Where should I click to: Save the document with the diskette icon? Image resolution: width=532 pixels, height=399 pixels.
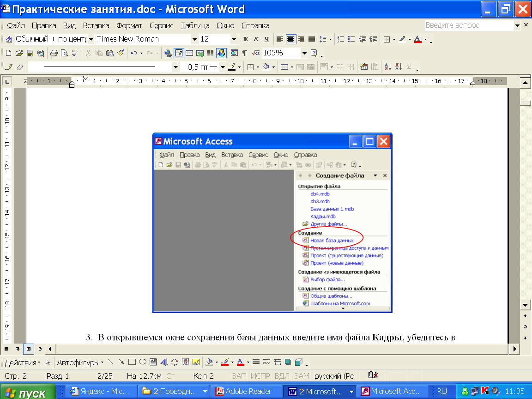tap(30, 53)
